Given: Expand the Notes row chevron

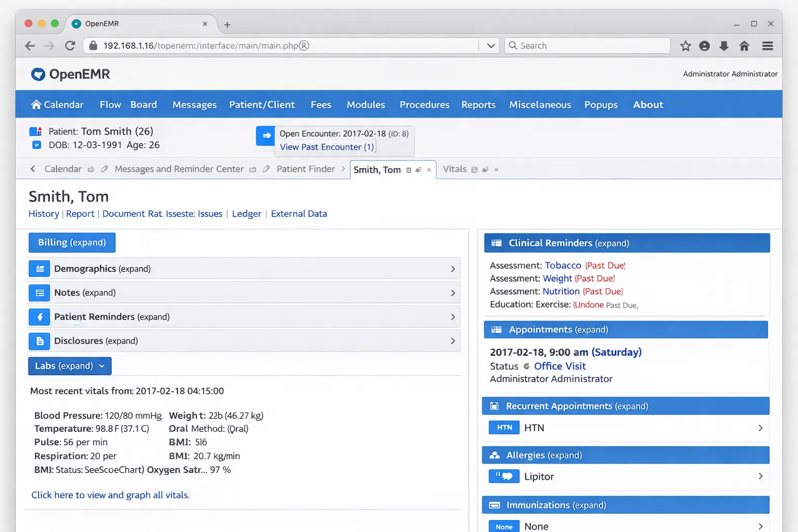Looking at the screenshot, I should pyautogui.click(x=453, y=293).
